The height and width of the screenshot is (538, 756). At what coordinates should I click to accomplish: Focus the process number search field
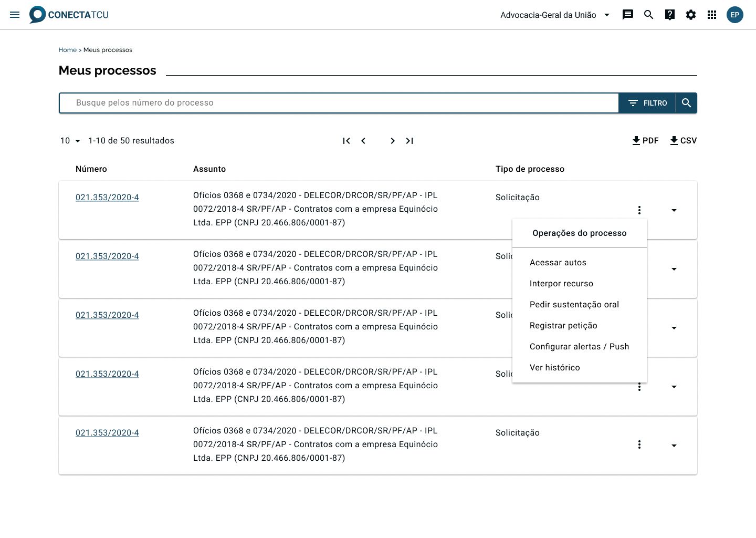(x=339, y=103)
